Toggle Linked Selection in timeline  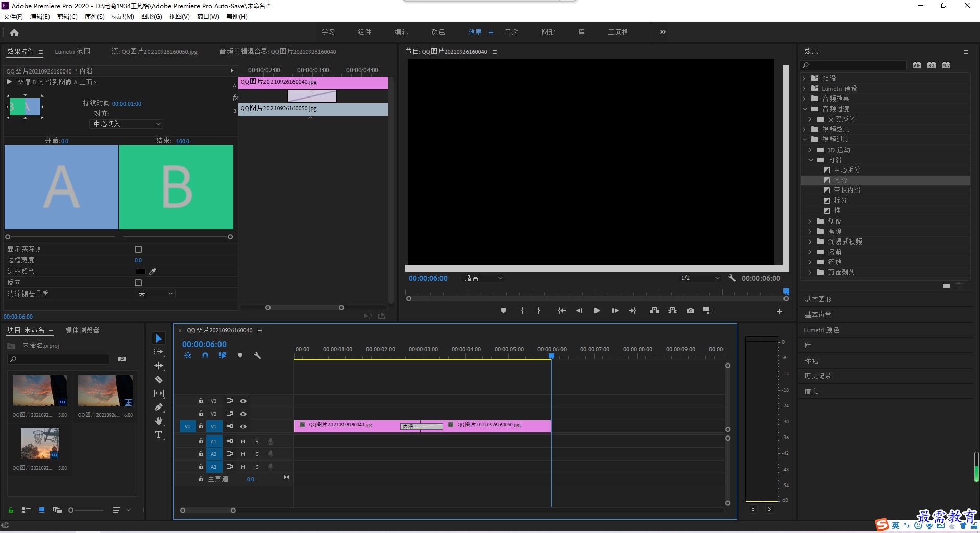(x=223, y=355)
